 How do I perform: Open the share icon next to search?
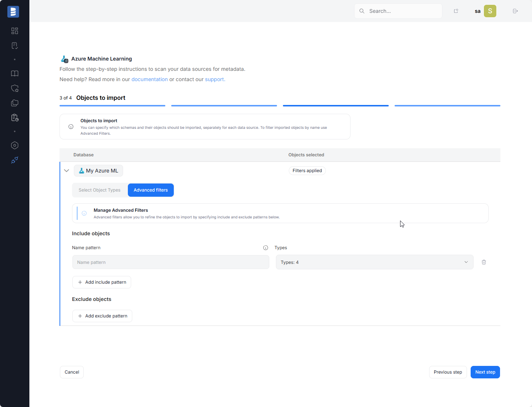click(x=456, y=11)
